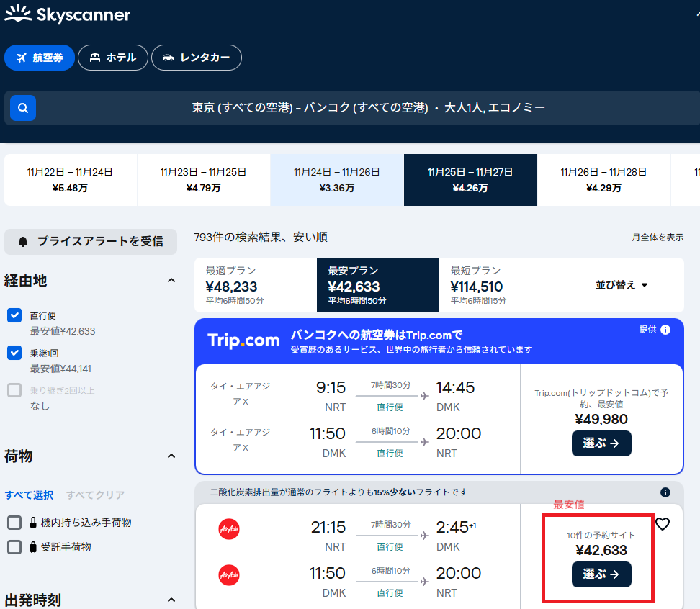Select the 11月24日 – 11月26日 date option
The image size is (700, 609).
(336, 180)
